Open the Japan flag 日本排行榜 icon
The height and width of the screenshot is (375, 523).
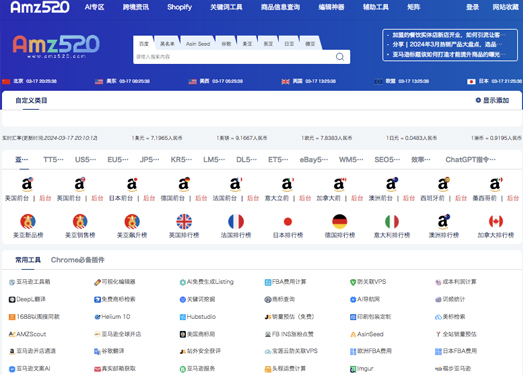coord(288,222)
